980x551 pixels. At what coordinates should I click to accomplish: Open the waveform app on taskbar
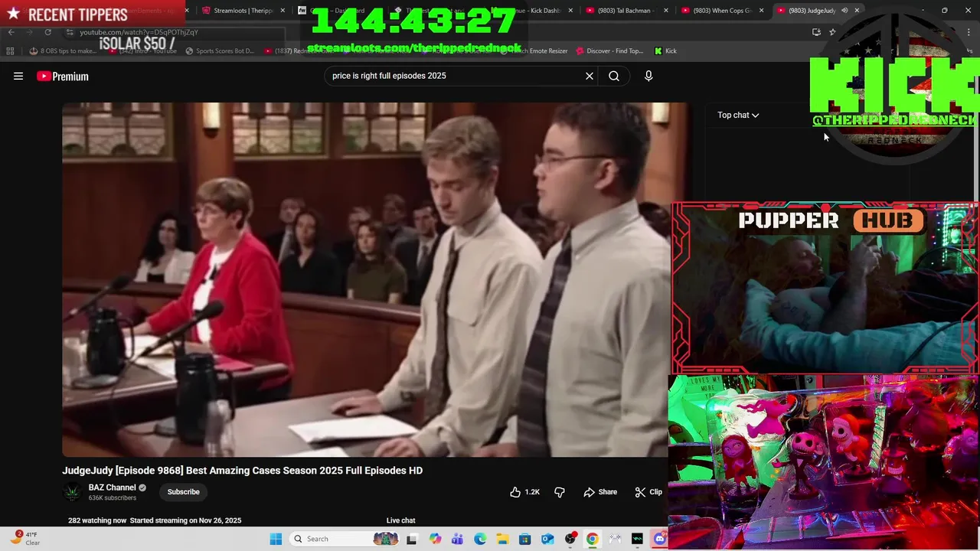[x=637, y=539]
